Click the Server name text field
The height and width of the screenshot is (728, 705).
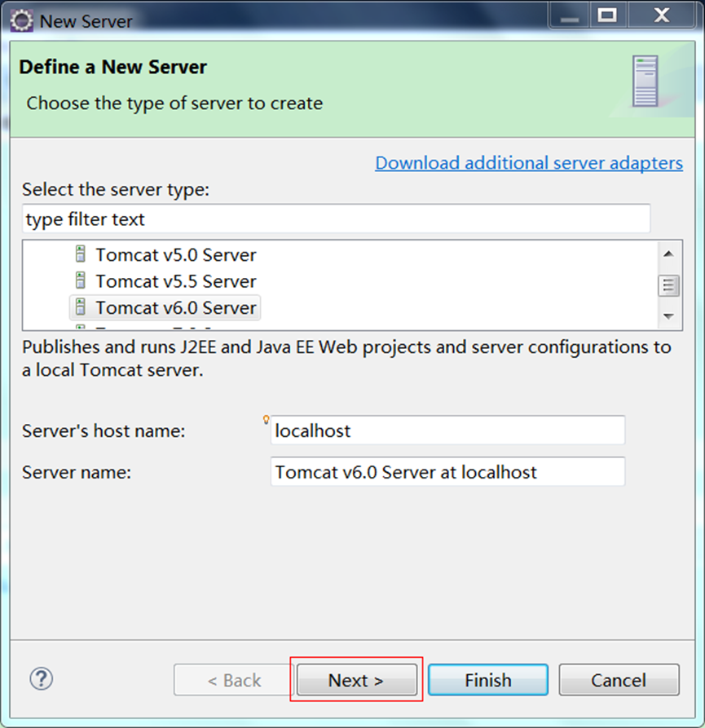tap(447, 472)
